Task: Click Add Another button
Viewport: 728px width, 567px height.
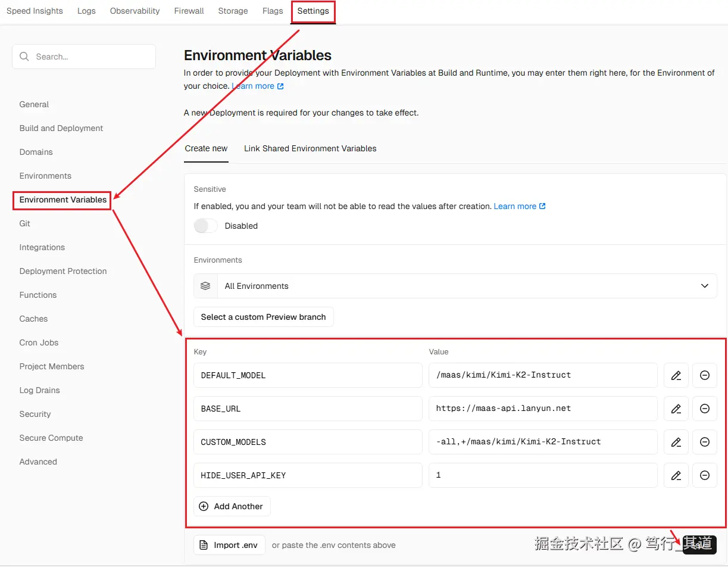Action: pos(232,506)
